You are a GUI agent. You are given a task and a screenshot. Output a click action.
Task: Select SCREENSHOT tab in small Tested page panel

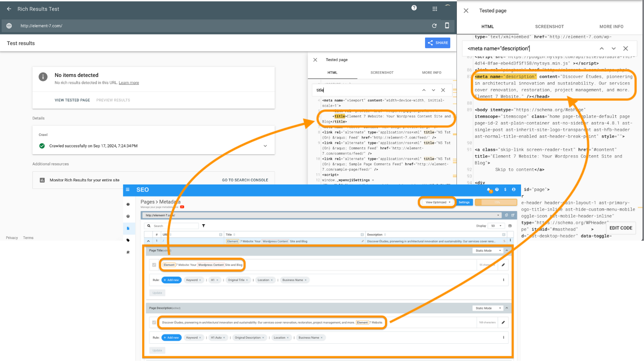[382, 73]
